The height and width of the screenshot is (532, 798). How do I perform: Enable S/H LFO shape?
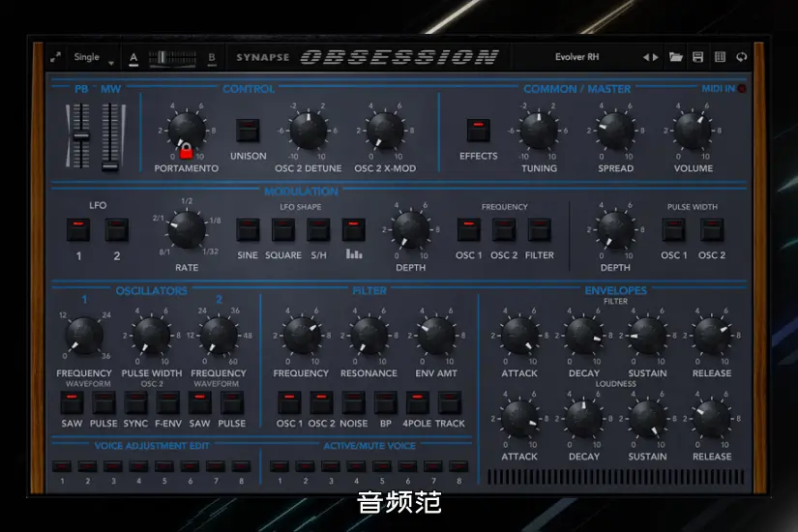tap(318, 230)
